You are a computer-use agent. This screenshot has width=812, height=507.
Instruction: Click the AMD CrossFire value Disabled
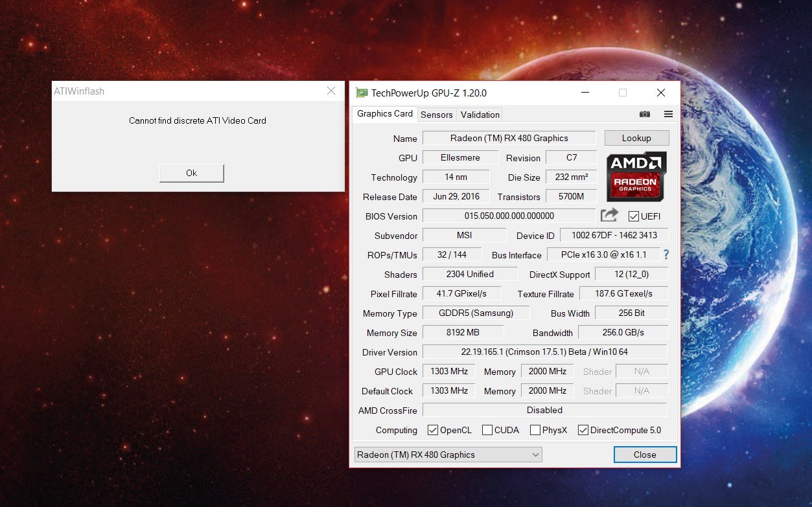point(545,410)
